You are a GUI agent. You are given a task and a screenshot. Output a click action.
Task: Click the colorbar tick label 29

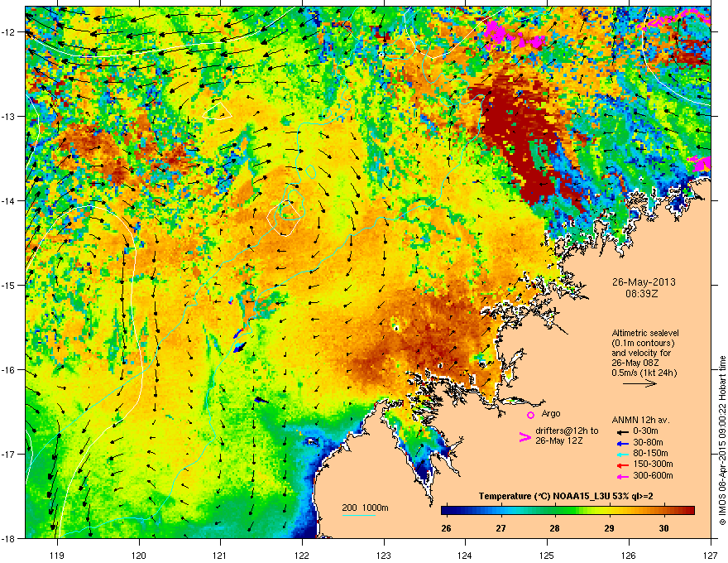609,528
